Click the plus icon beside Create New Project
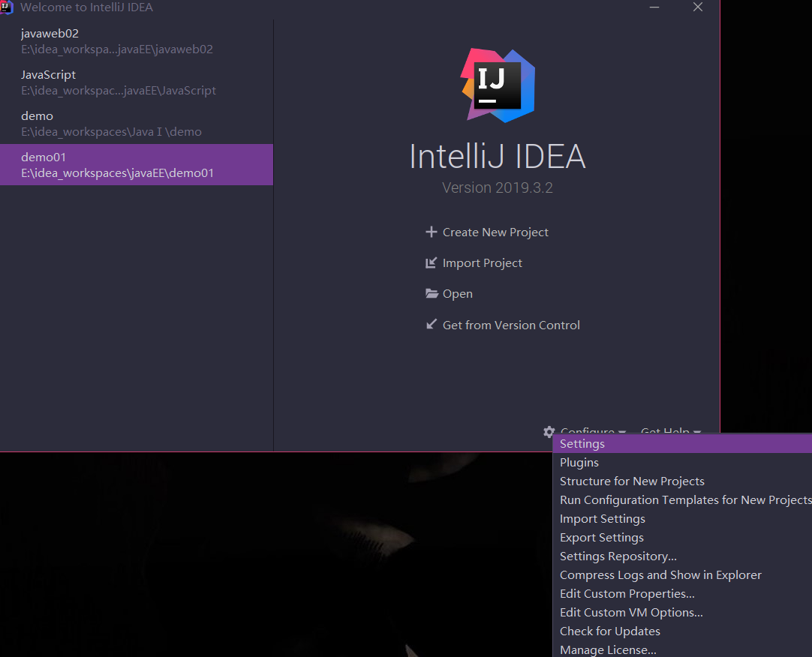Screen dimensions: 812x657 (431, 232)
